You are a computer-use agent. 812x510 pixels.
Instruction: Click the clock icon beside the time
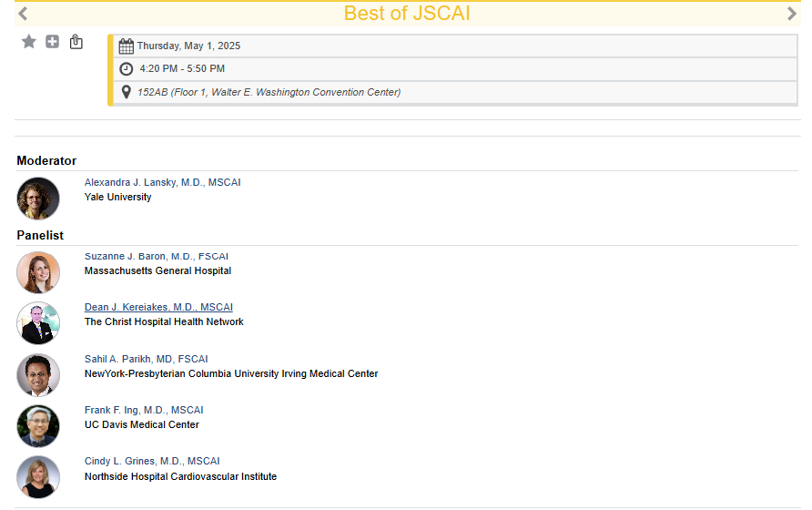tap(126, 68)
